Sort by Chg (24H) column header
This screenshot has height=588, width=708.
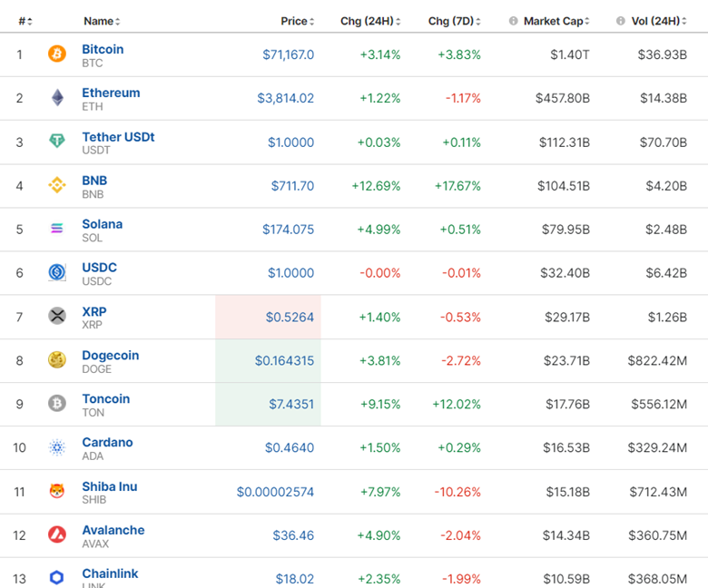[369, 21]
